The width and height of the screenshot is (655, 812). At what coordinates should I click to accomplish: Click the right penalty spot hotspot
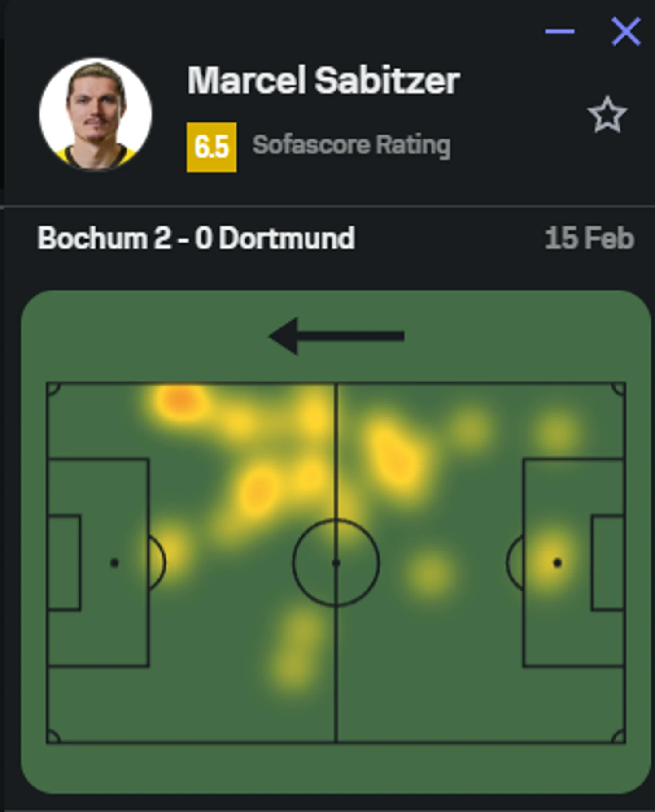[557, 563]
